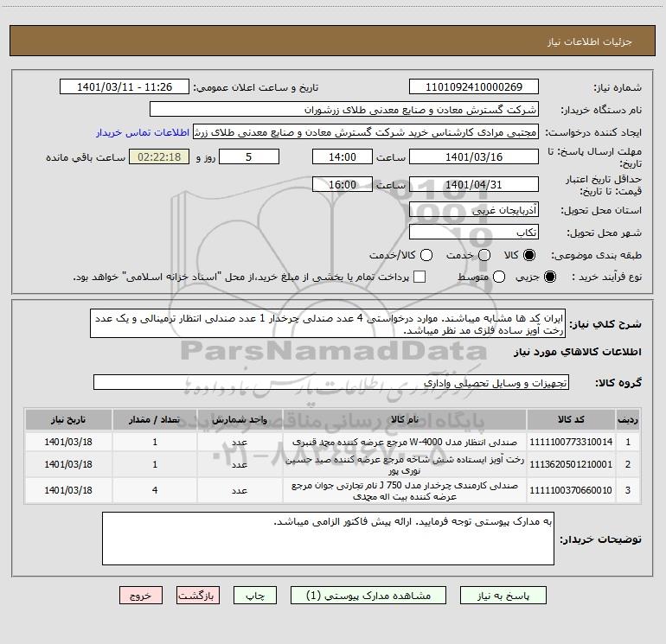Click the شهر محل تحویل field تکاب
666x644 pixels.
tap(474, 233)
